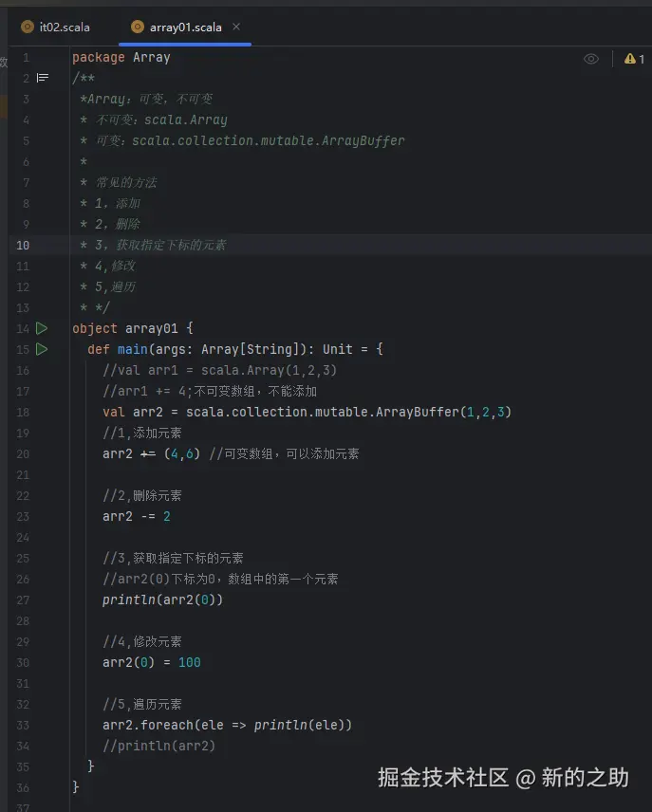The height and width of the screenshot is (812, 652).
Task: Click line number 30 in the gutter
Action: click(23, 662)
